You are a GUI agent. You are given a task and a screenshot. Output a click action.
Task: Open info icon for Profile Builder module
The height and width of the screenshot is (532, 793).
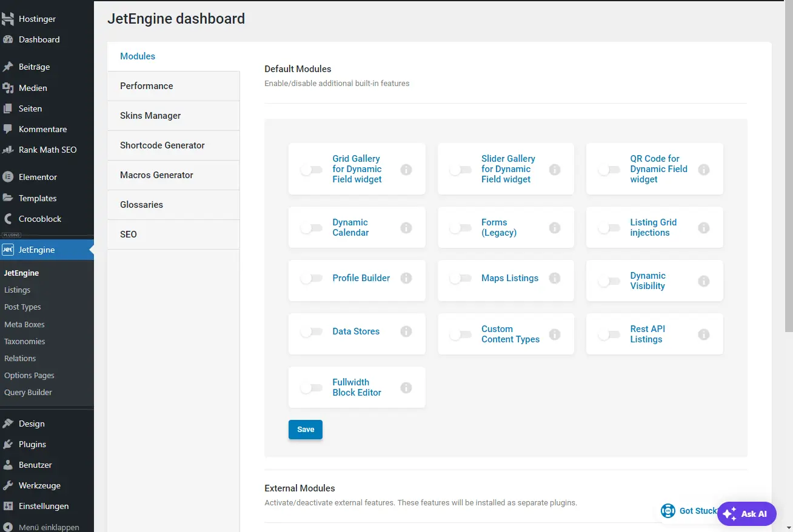coord(406,278)
